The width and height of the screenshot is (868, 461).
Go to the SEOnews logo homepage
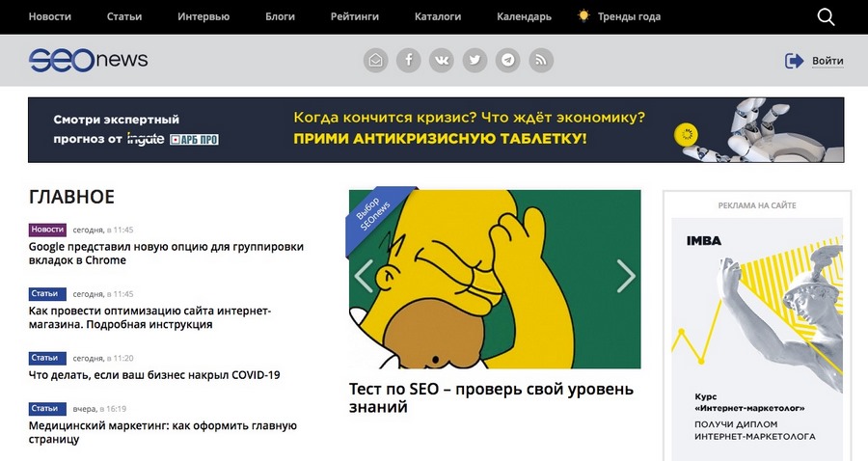(88, 60)
